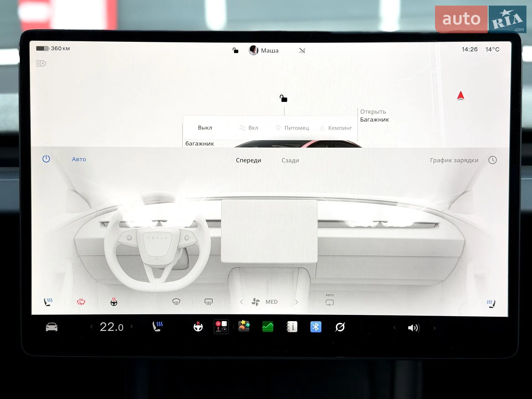
Task: Open the green energy graph app
Action: coord(268,327)
